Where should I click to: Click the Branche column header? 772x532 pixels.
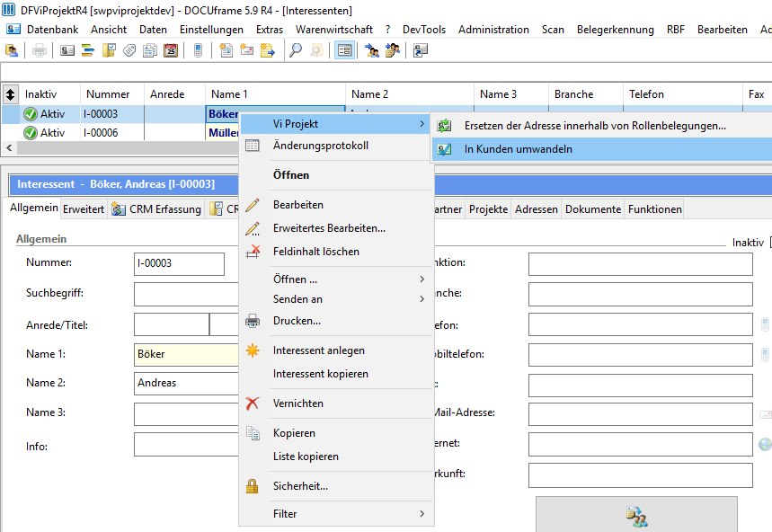point(586,94)
